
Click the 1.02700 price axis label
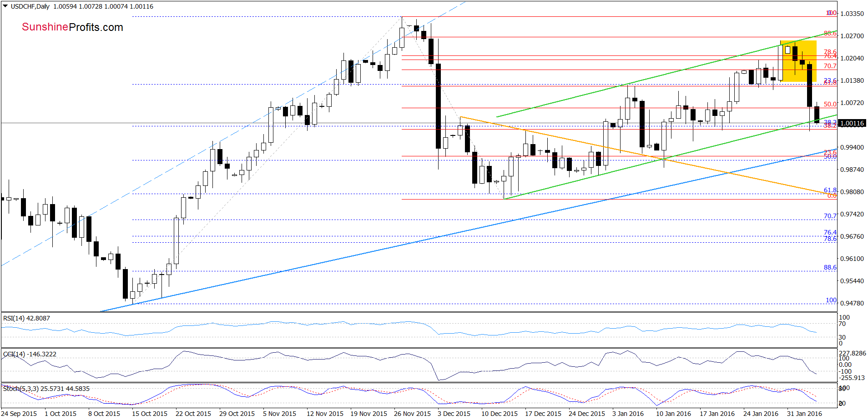(852, 36)
